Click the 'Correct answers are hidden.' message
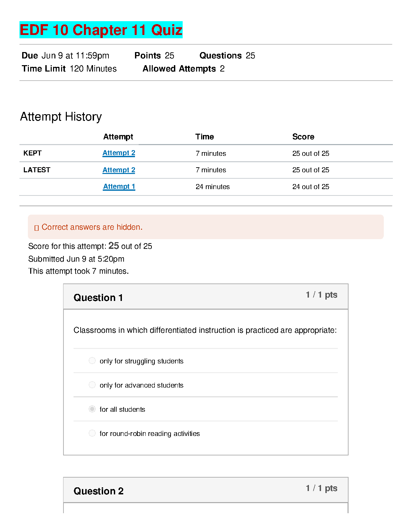This screenshot has height=532, width=411. coord(92,227)
